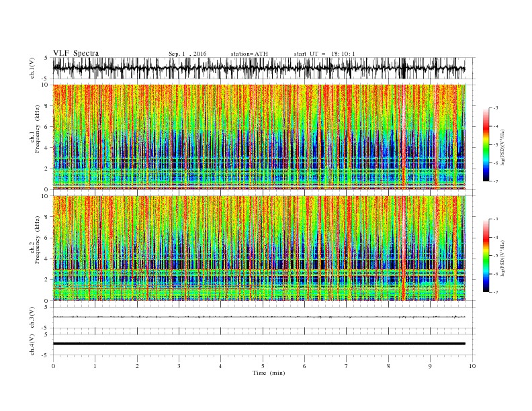This screenshot has height=411, width=532.
Task: Click time axis tick label "4"
Action: click(220, 366)
